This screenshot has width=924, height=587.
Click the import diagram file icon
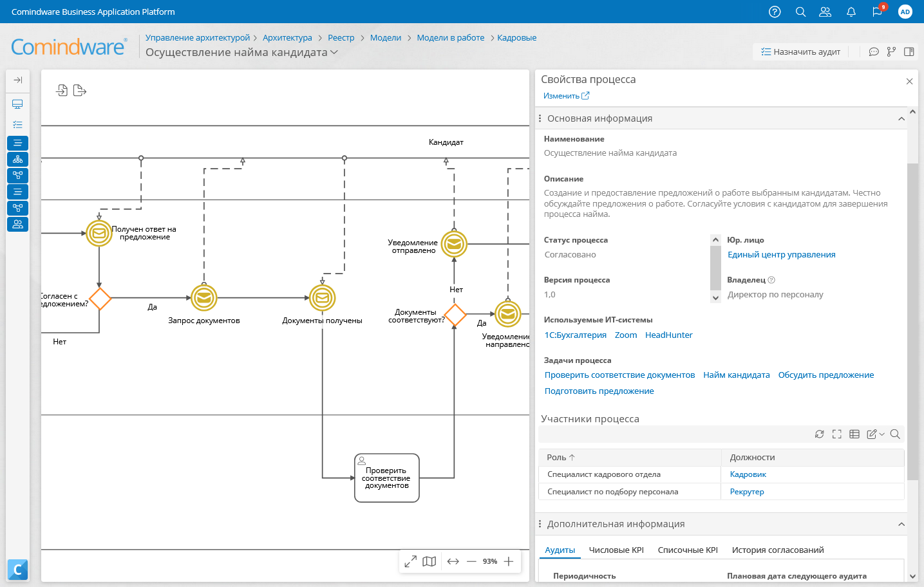coord(62,90)
